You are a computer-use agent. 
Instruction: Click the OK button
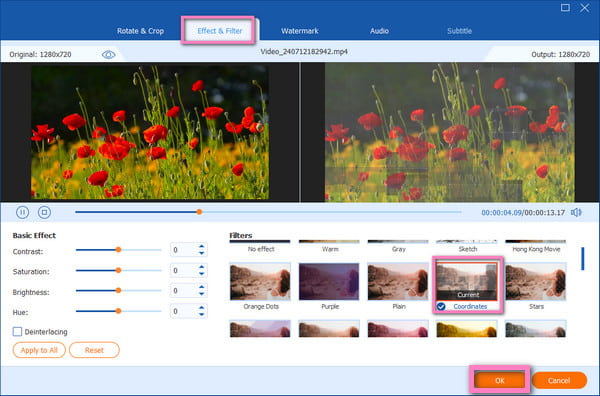[x=500, y=380]
